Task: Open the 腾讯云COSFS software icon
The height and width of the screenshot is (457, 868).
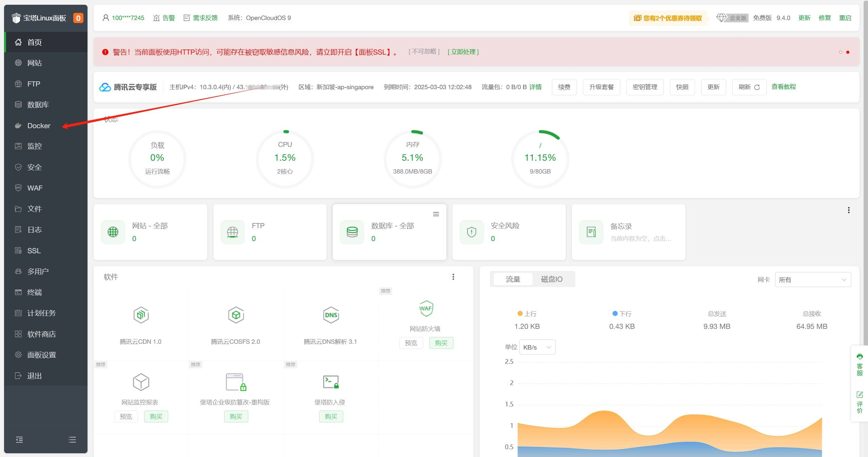Action: pyautogui.click(x=236, y=315)
